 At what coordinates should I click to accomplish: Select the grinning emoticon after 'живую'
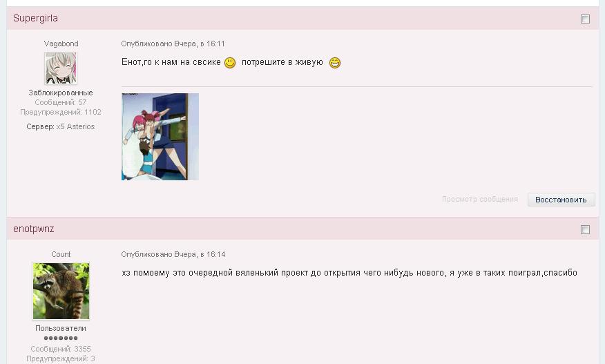[x=335, y=63]
